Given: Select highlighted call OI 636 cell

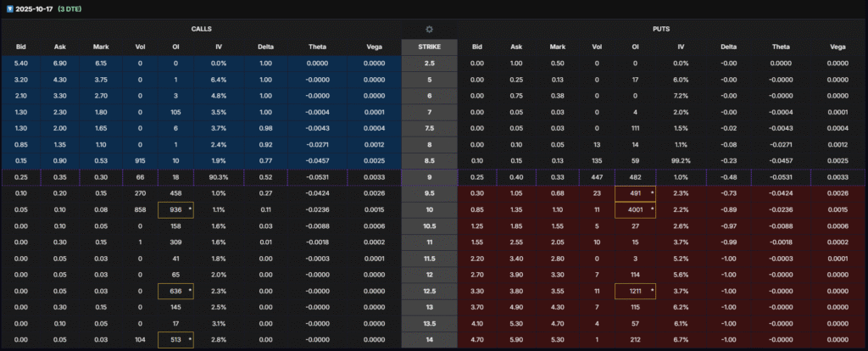Looking at the screenshot, I should click(x=175, y=291).
